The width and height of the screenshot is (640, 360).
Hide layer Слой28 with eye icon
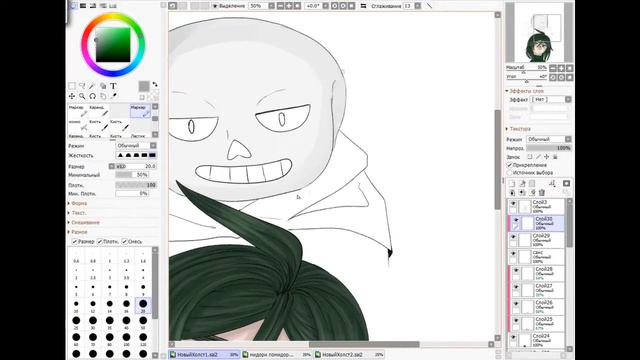516,270
